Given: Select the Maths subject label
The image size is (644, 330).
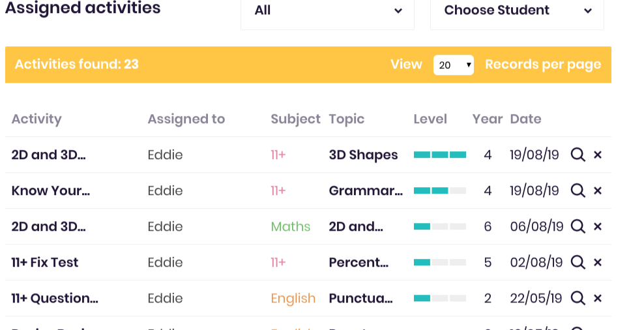Looking at the screenshot, I should 290,226.
